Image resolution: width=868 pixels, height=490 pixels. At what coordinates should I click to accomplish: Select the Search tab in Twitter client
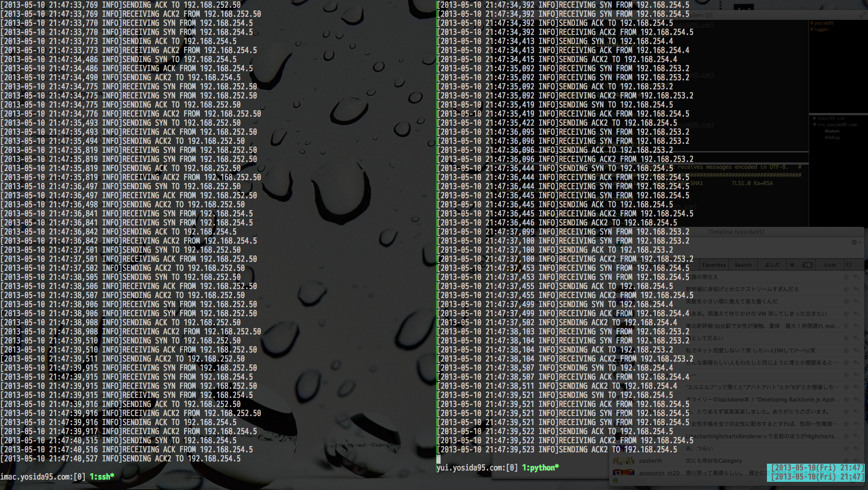coord(743,265)
